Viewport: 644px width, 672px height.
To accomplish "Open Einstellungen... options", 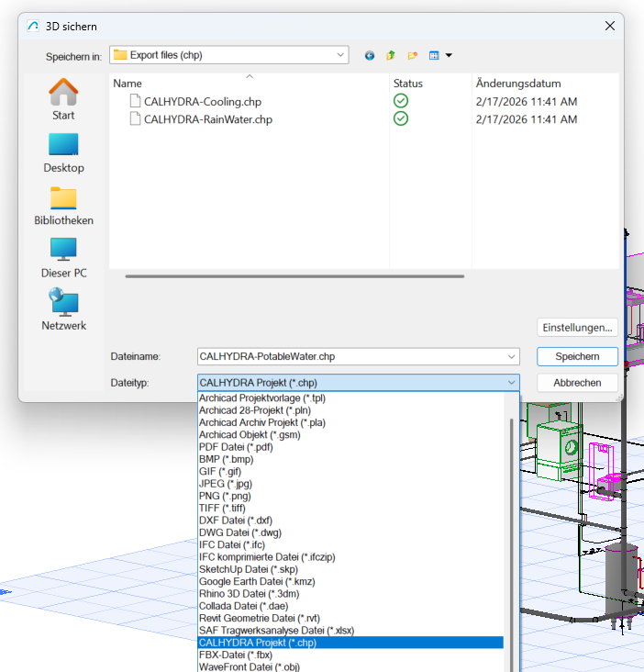I will (577, 327).
